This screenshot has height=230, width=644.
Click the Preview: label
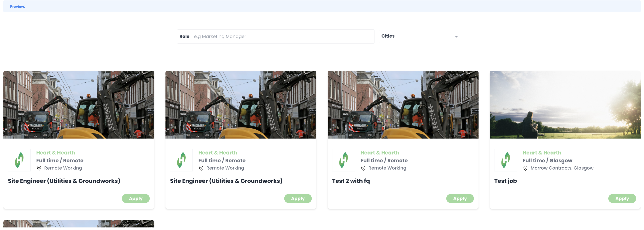click(x=17, y=7)
